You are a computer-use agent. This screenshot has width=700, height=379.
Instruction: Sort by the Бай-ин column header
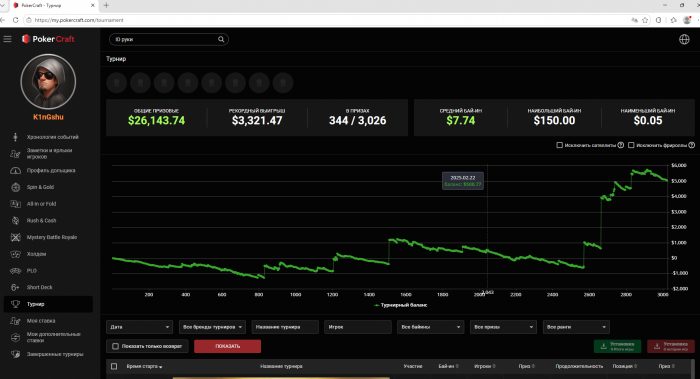[448, 367]
